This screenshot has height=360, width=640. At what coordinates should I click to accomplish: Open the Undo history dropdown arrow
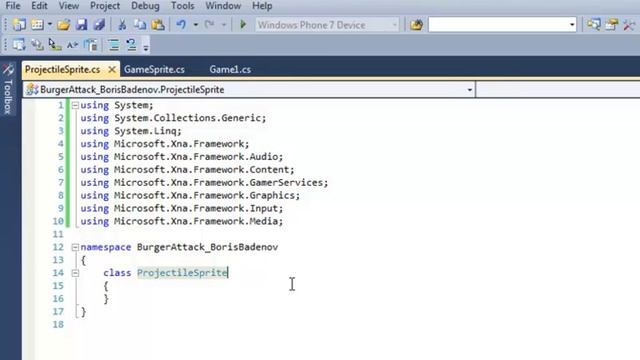click(196, 25)
